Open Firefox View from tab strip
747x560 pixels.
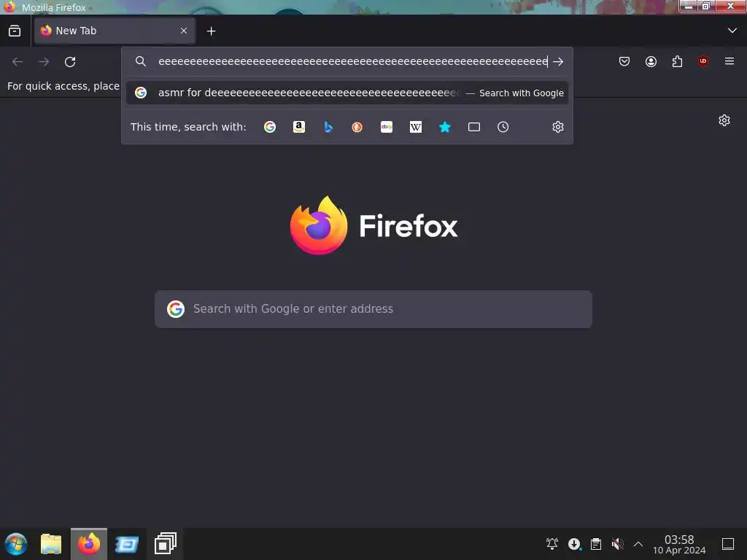click(15, 31)
